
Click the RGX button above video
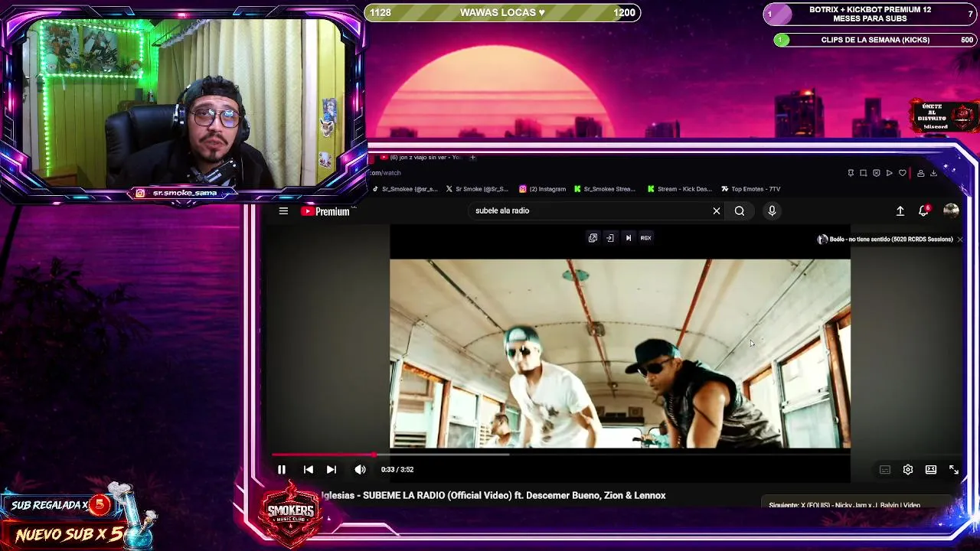pos(646,238)
